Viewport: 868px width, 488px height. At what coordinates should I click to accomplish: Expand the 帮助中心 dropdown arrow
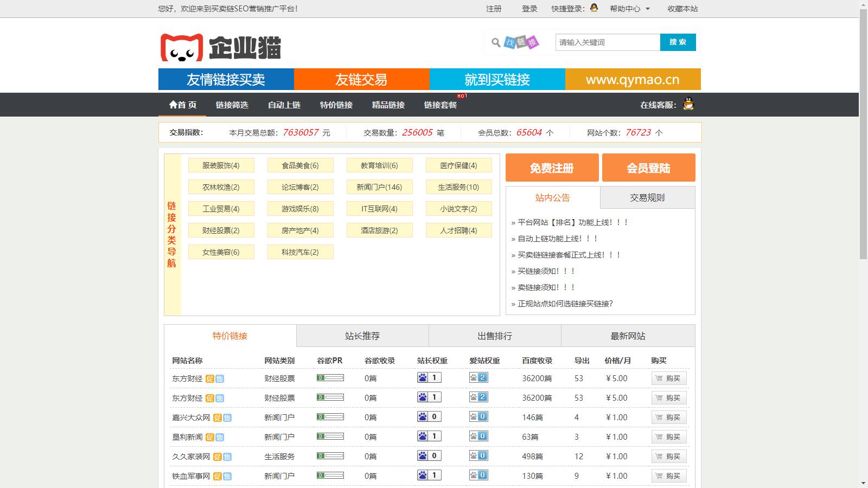click(x=647, y=9)
